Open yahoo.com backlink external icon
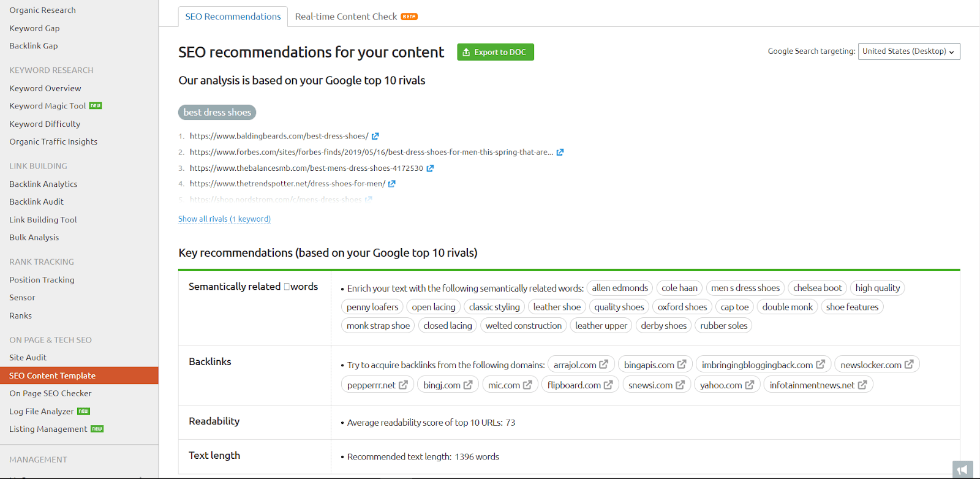Screen dimensions: 980x479 750,385
